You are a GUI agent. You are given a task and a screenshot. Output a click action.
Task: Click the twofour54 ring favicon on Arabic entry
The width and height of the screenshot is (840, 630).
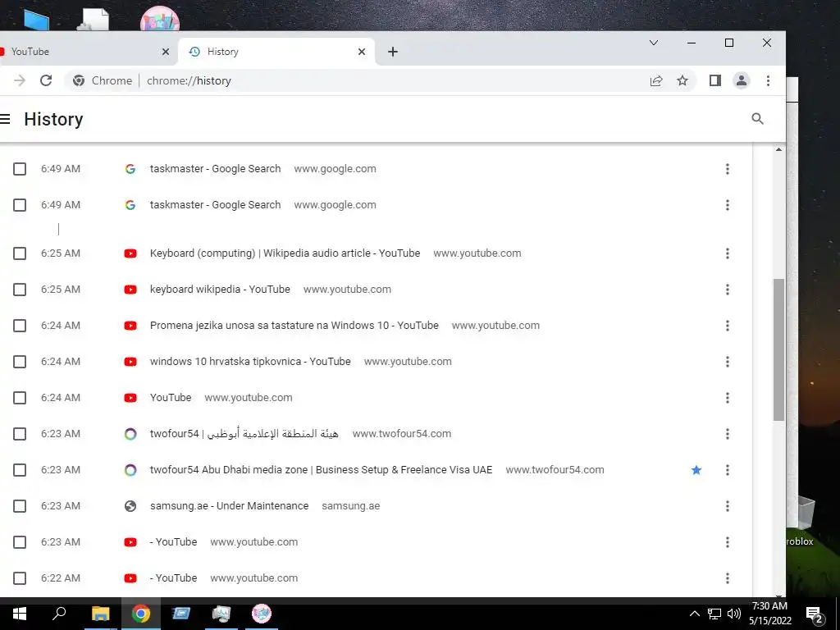pos(130,433)
